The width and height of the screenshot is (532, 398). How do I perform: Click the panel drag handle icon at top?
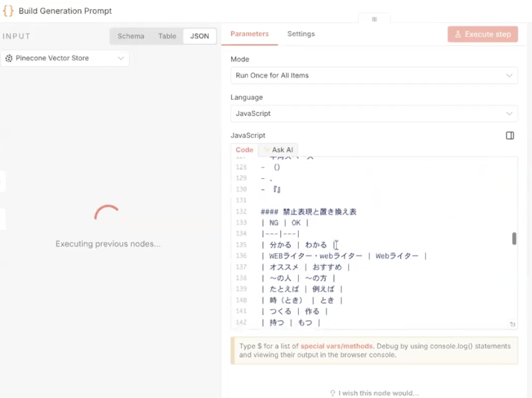tap(374, 19)
